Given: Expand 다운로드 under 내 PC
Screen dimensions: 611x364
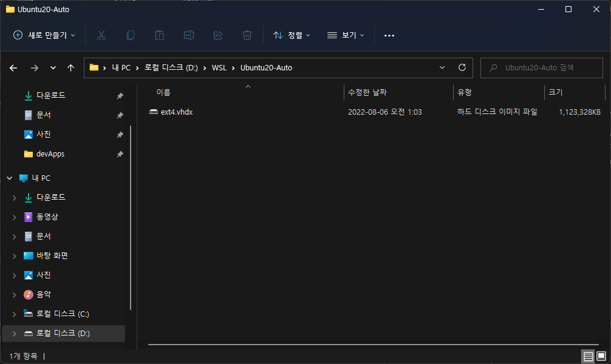Looking at the screenshot, I should point(14,198).
